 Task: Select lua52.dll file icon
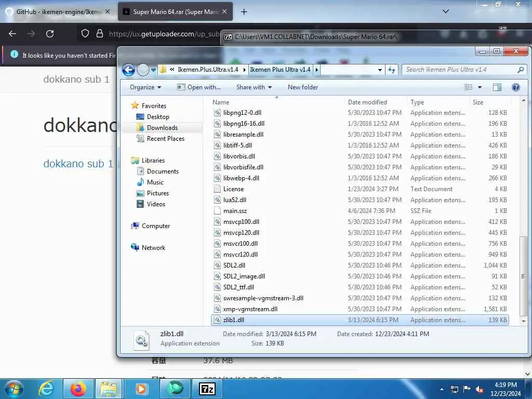(218, 200)
